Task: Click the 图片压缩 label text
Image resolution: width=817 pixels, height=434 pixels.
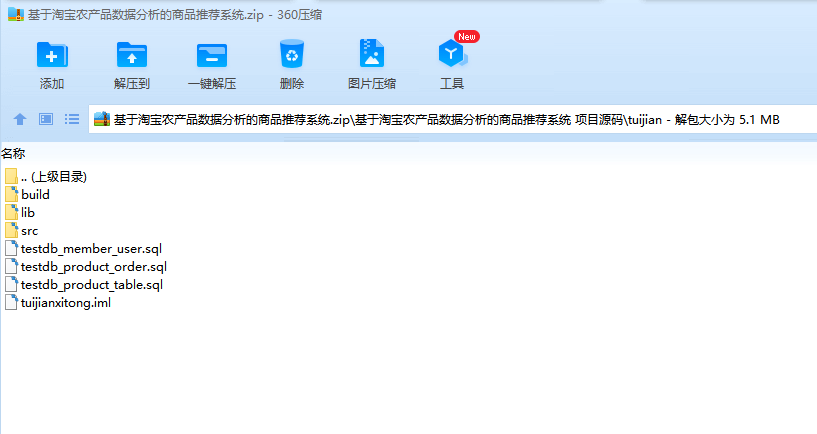Action: 372,83
